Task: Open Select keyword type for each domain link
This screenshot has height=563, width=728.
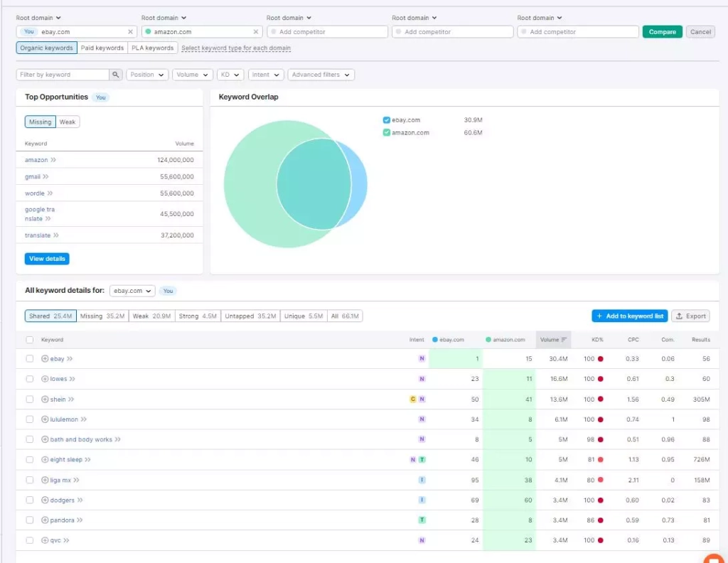Action: (x=236, y=48)
